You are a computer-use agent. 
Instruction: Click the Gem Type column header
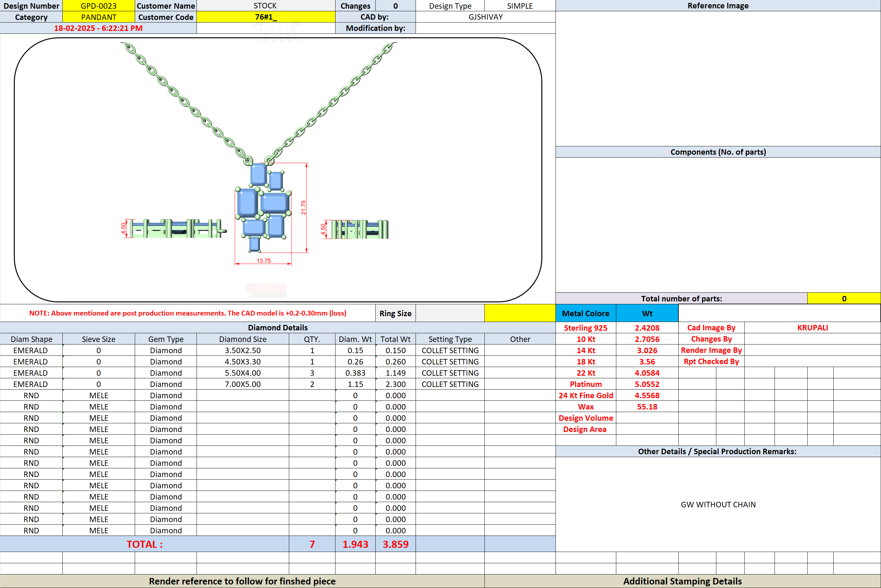[x=166, y=339]
